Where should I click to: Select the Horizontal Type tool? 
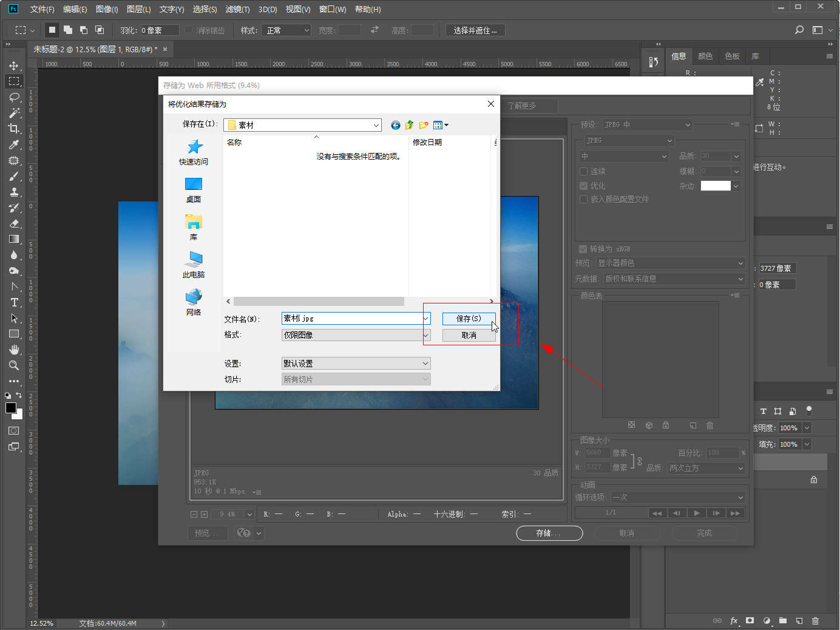14,302
